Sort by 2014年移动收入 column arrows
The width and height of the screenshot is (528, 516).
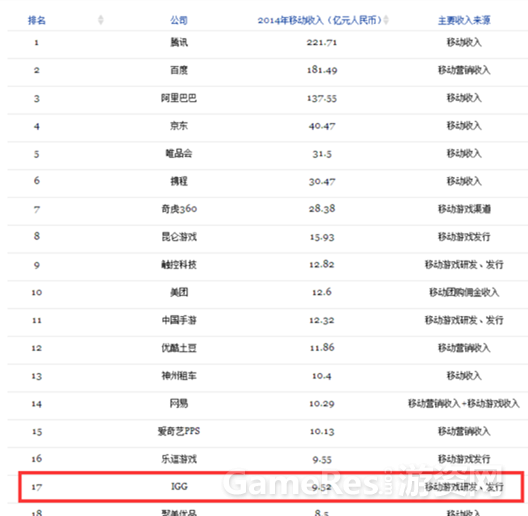click(386, 20)
